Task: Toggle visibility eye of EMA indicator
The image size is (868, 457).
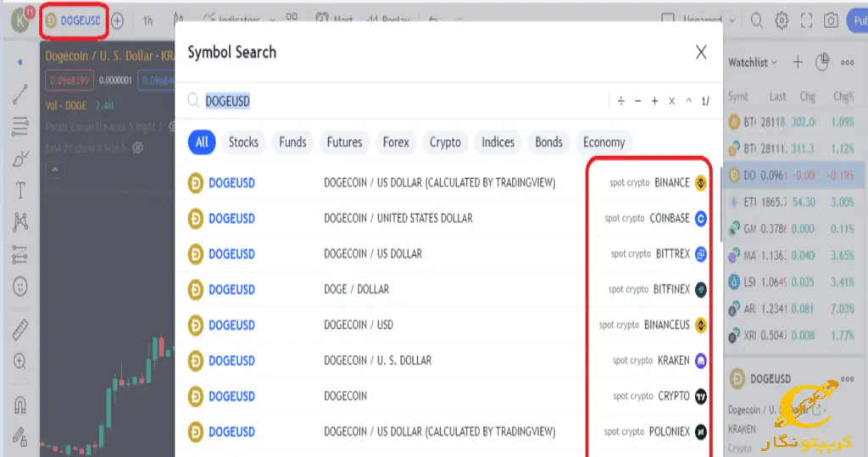Action: (x=138, y=148)
